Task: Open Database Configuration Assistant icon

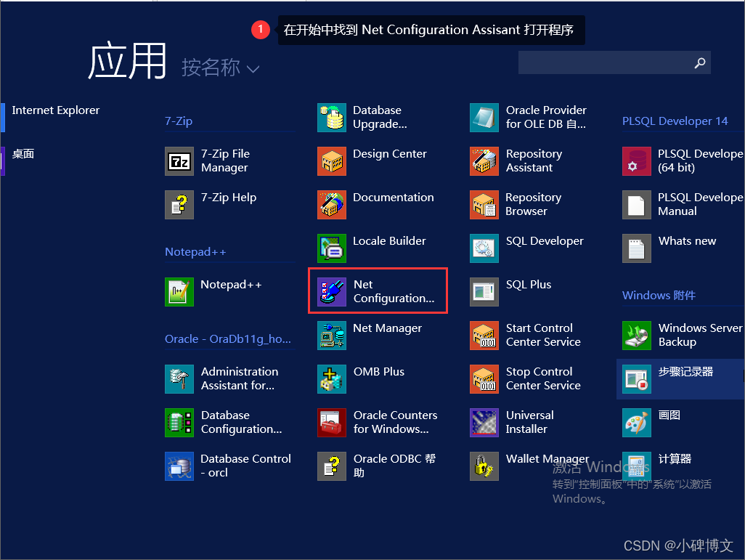Action: pos(179,423)
